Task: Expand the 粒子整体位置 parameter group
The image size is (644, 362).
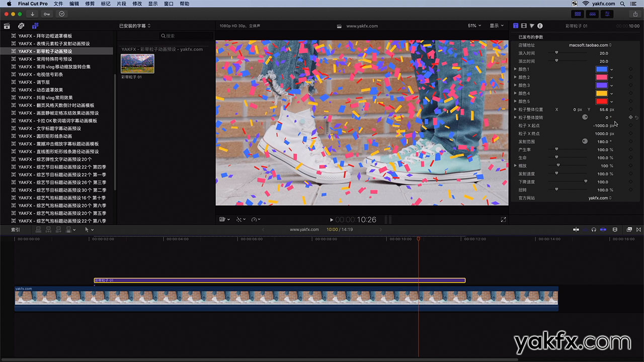Action: pyautogui.click(x=515, y=110)
